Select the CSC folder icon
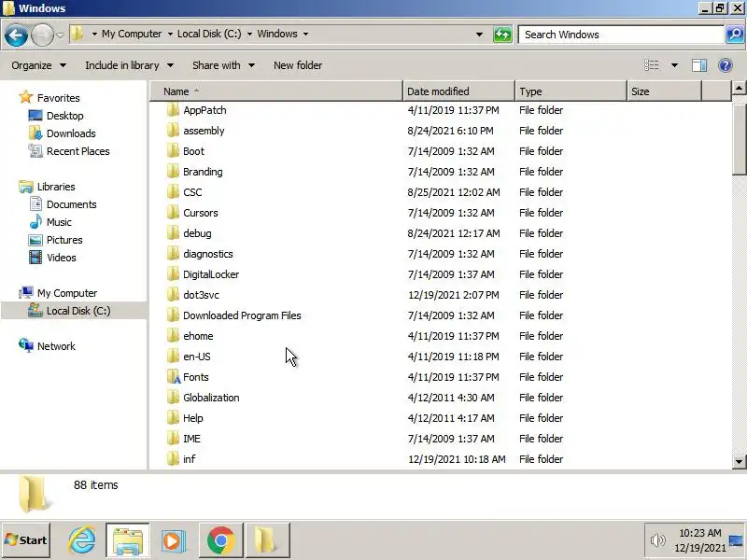Screen dimensions: 747x560 [x=173, y=192]
